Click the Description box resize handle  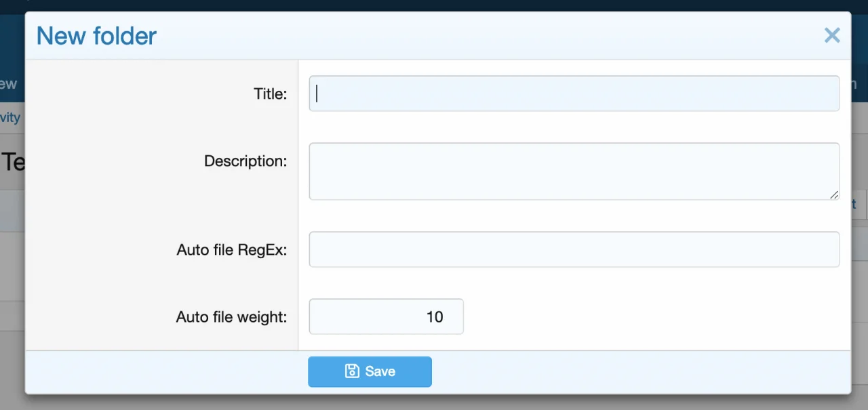(834, 194)
